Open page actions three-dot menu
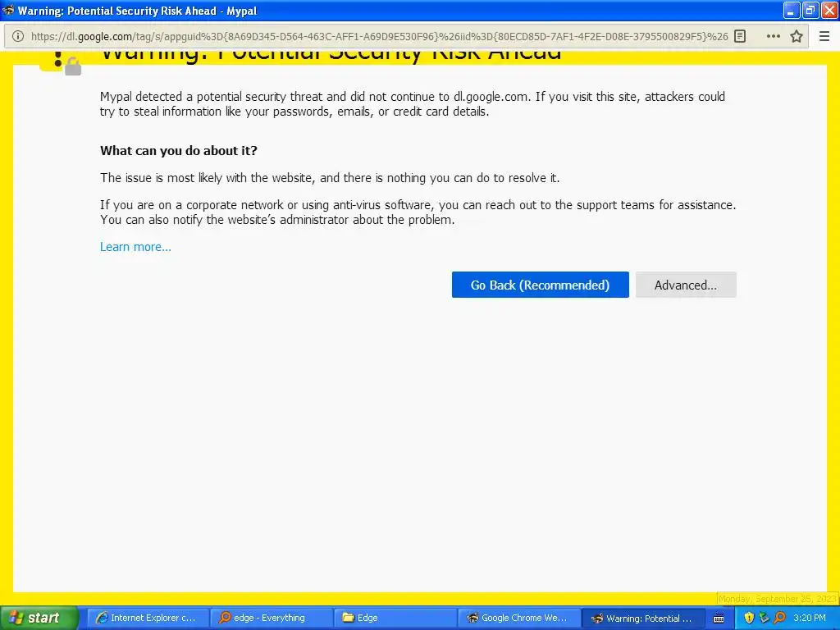This screenshot has height=630, width=840. (773, 36)
